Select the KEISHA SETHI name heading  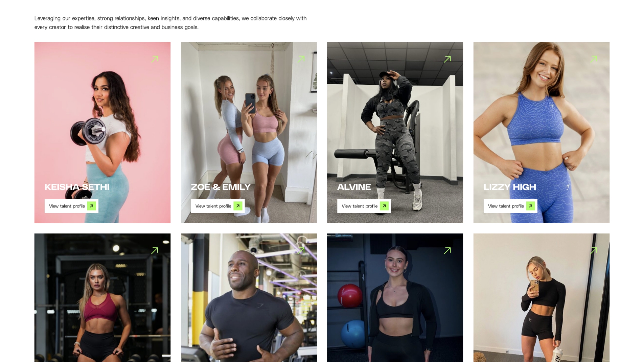click(77, 187)
